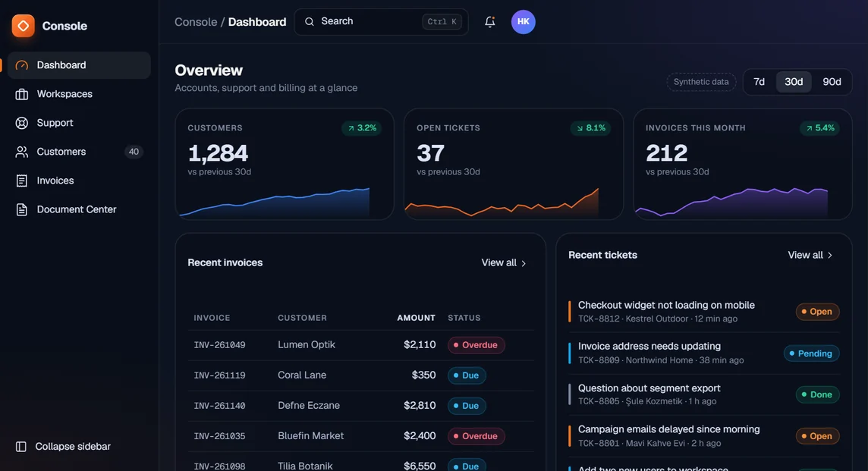Click the CUSTOMER column header
Screen dimensions: 868x471
(x=302, y=318)
